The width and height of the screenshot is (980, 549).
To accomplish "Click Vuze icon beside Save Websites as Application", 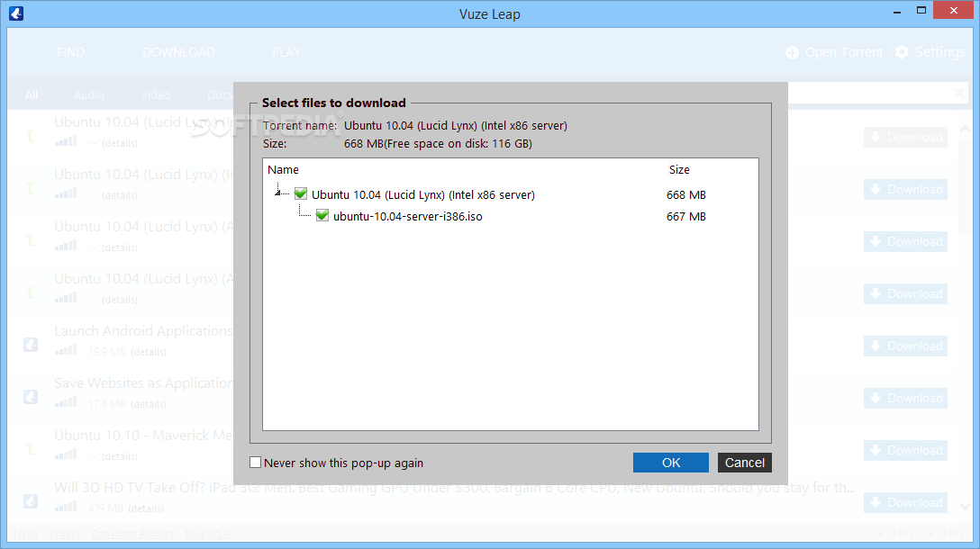I will coord(31,397).
